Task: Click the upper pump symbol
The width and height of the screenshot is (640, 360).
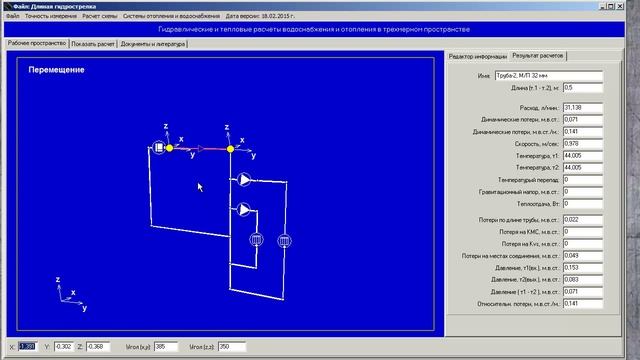Action: (244, 180)
